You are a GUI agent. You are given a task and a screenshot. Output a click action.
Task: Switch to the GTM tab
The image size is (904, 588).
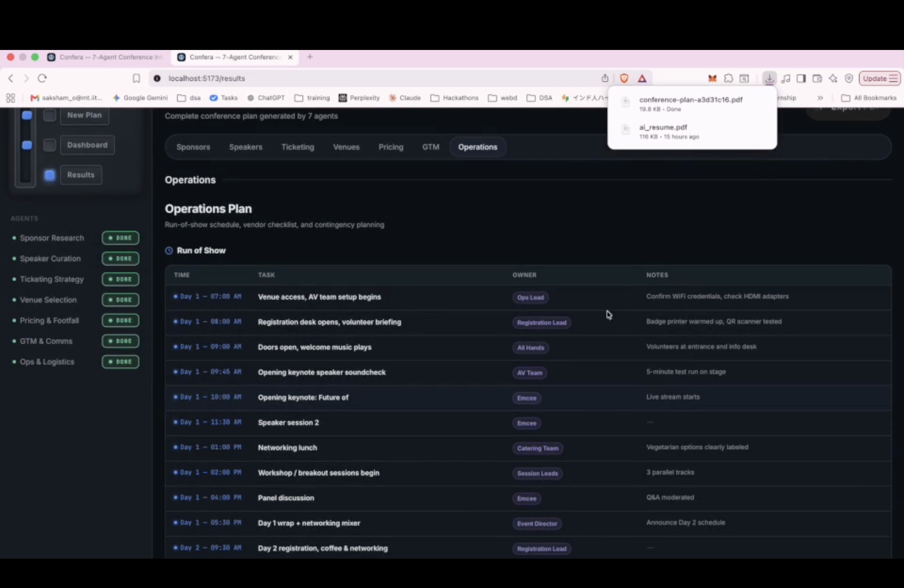(431, 147)
